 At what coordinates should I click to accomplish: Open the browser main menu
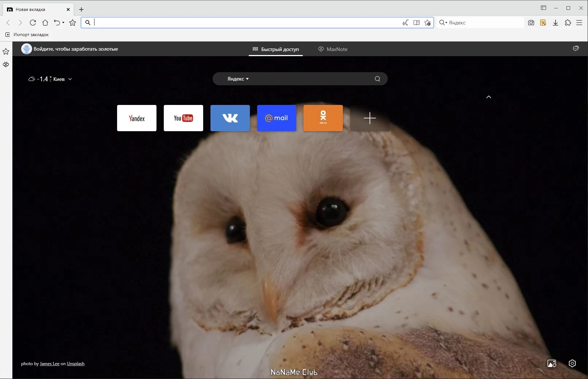tap(579, 23)
